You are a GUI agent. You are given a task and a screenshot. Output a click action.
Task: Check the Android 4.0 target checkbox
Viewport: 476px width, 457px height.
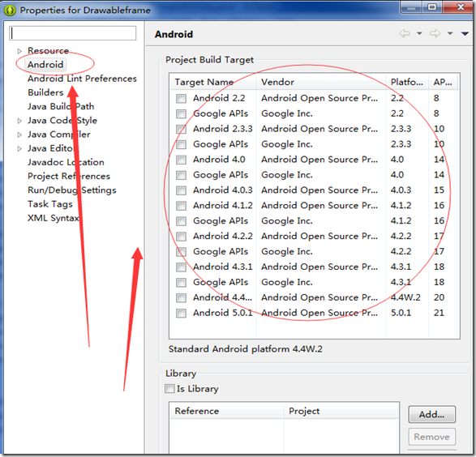[x=181, y=160]
